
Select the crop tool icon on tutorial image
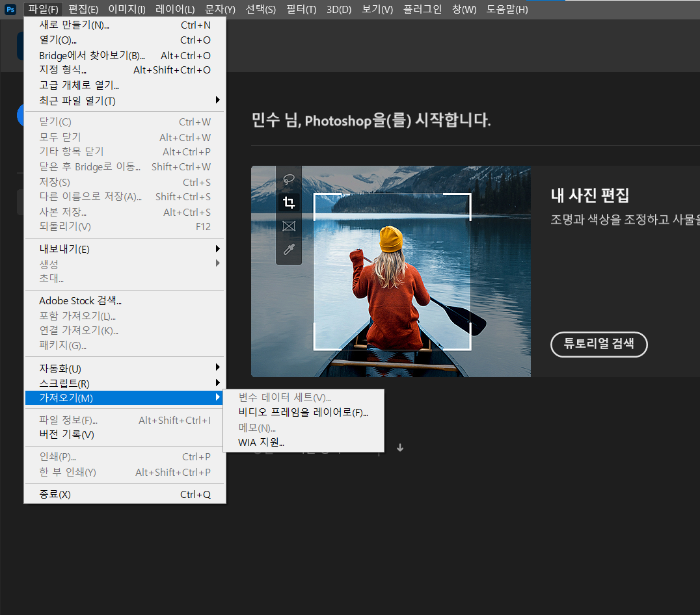[289, 202]
